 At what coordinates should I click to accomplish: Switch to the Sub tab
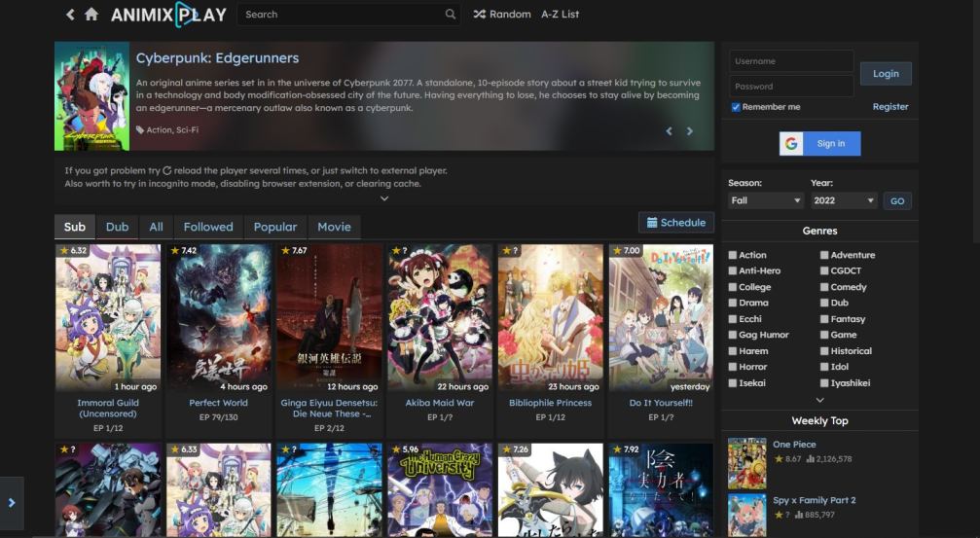(x=74, y=227)
